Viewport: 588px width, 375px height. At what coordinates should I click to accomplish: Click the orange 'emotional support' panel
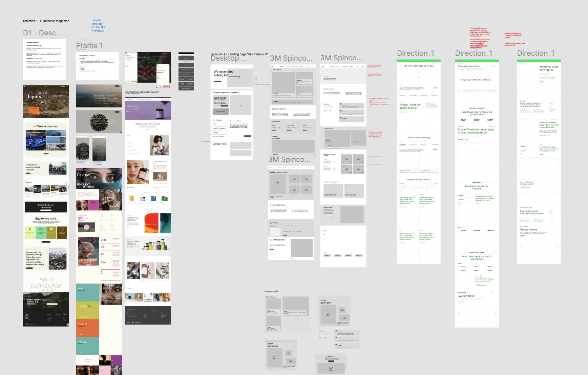tap(88, 328)
